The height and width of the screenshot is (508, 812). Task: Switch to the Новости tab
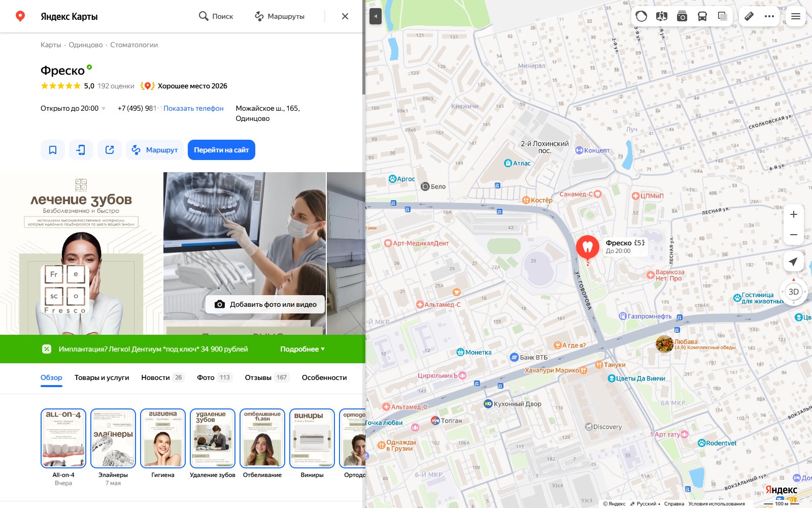[x=162, y=377]
